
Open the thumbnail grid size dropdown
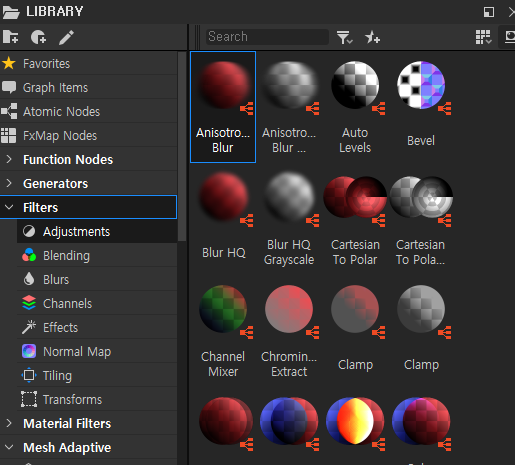483,37
